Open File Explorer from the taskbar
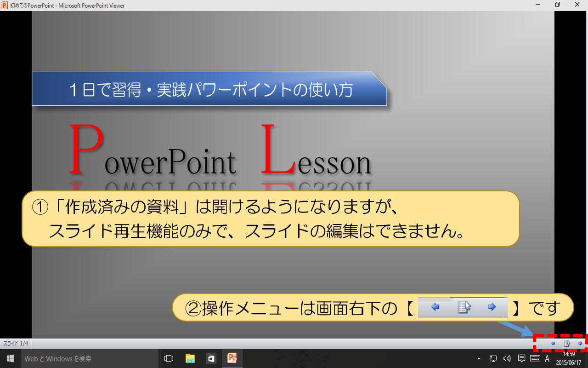This screenshot has width=588, height=368. click(190, 358)
